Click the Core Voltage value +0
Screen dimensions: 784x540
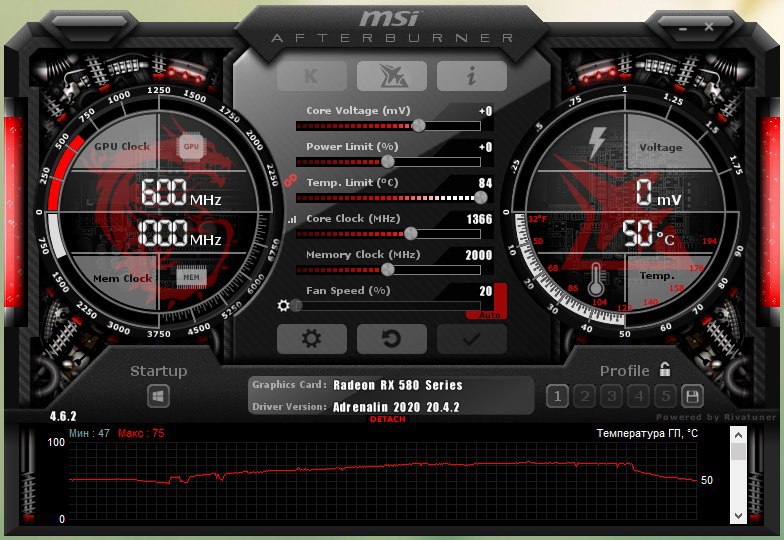[485, 111]
